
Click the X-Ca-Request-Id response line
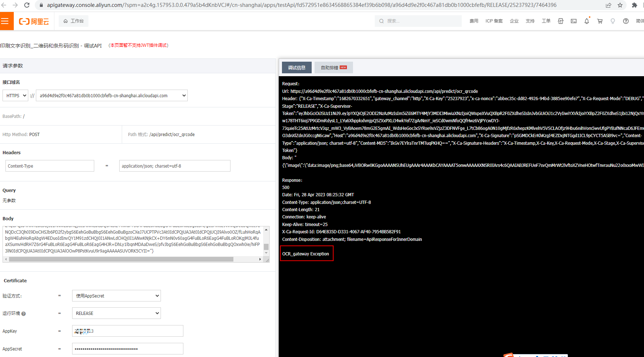pos(341,232)
